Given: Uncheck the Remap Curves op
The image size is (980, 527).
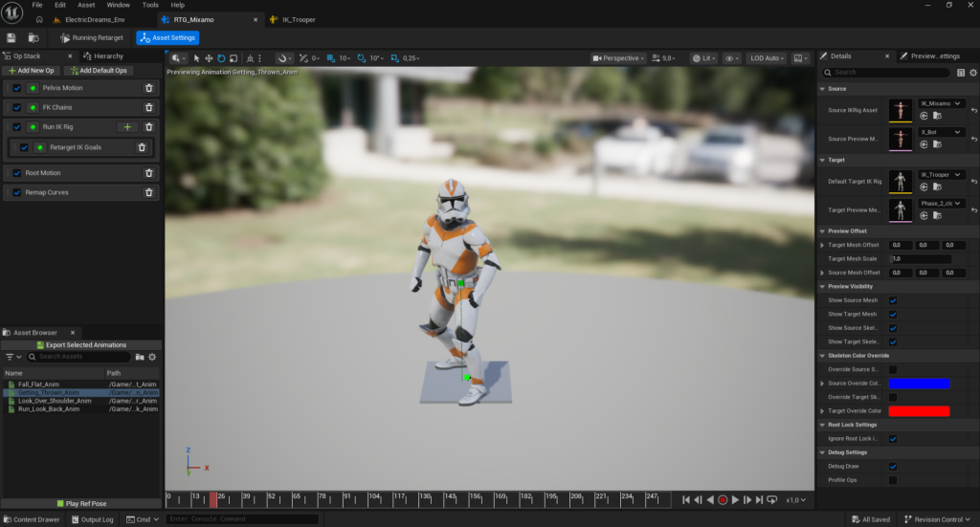Looking at the screenshot, I should (x=17, y=192).
